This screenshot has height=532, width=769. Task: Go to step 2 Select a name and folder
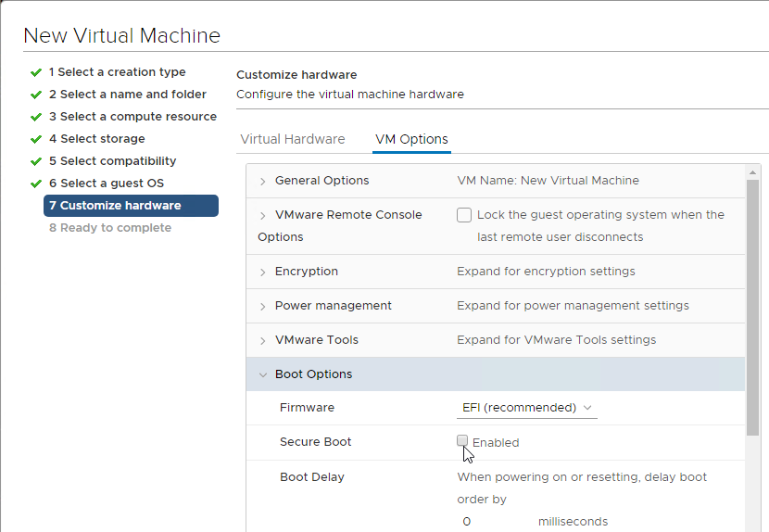[x=128, y=95]
